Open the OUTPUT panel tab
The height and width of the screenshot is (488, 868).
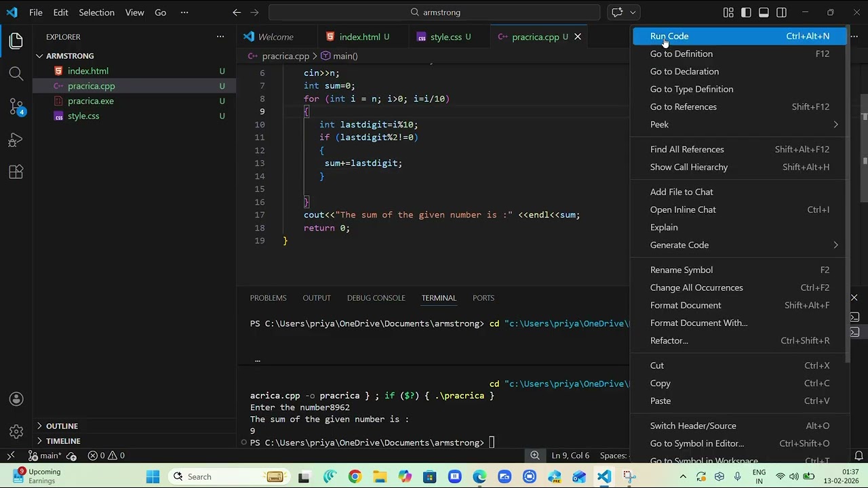317,298
